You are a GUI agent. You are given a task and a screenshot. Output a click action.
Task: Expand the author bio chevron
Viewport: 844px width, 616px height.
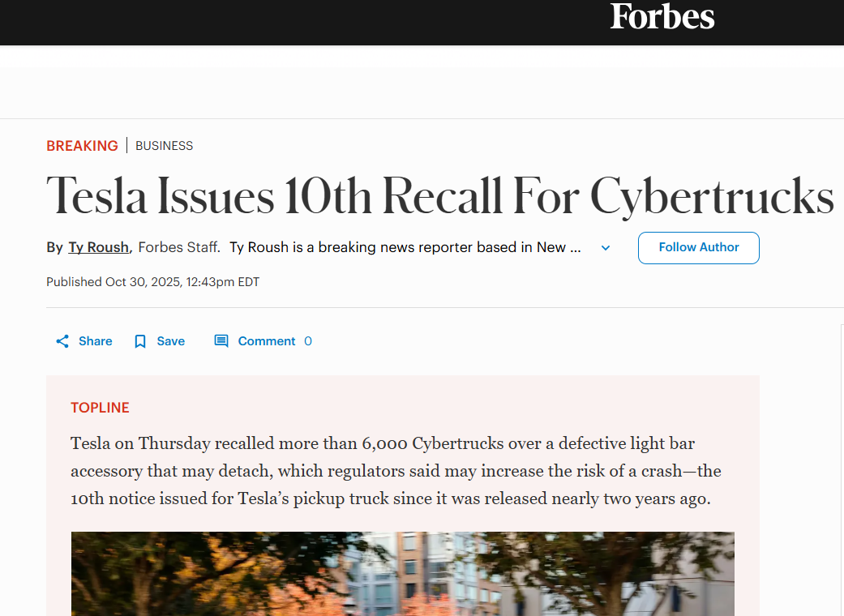coord(606,248)
